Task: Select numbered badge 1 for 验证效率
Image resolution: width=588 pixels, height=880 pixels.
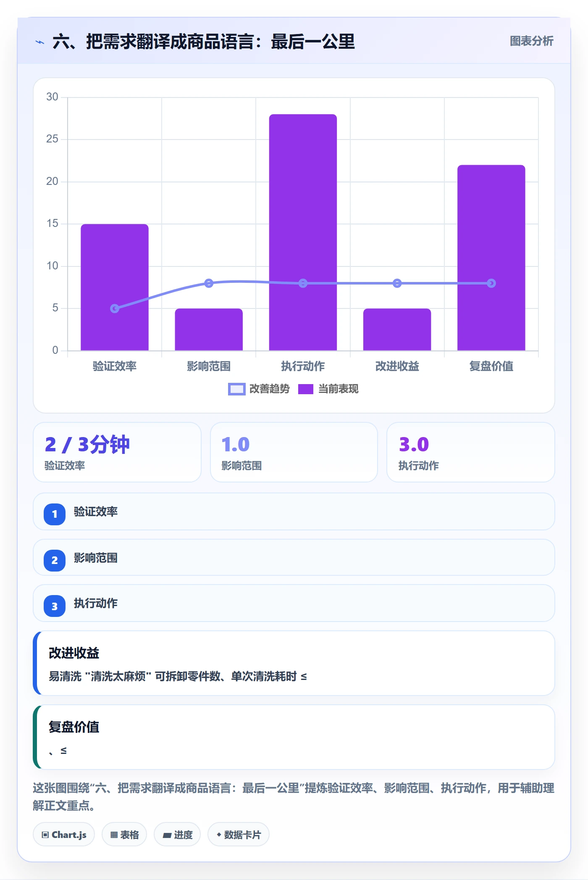Action: [55, 514]
